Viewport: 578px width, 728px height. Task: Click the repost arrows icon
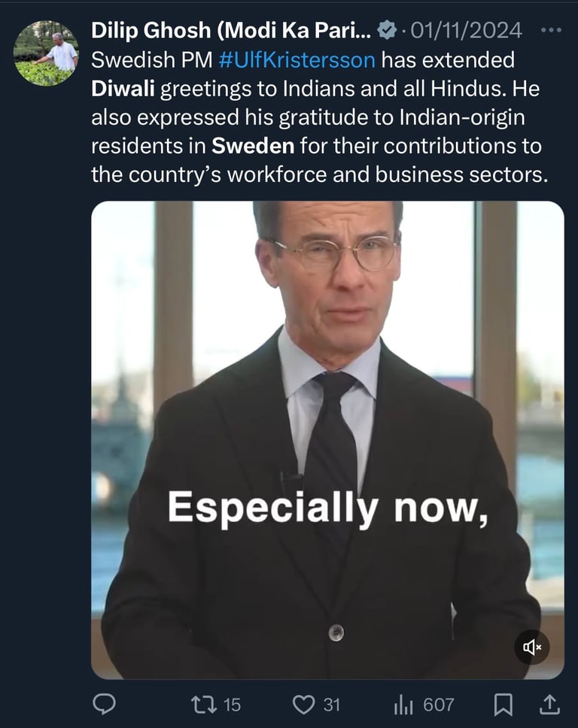tap(202, 704)
